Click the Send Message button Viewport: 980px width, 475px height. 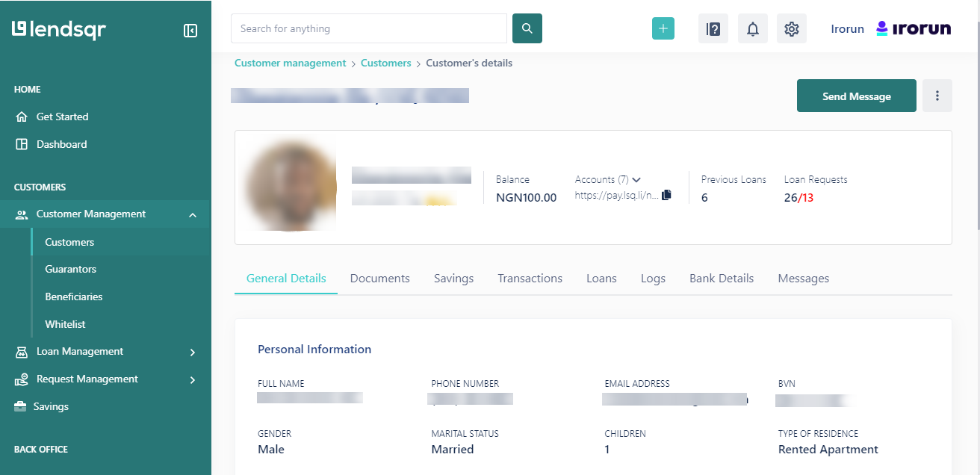(x=856, y=96)
